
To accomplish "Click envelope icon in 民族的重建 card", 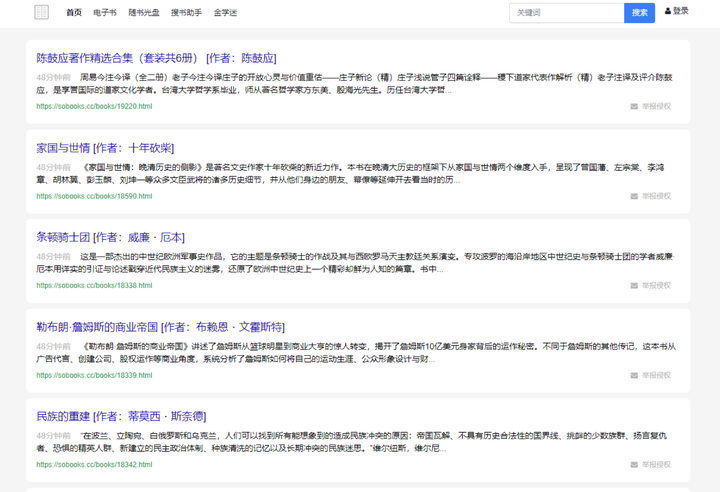I will [x=634, y=465].
